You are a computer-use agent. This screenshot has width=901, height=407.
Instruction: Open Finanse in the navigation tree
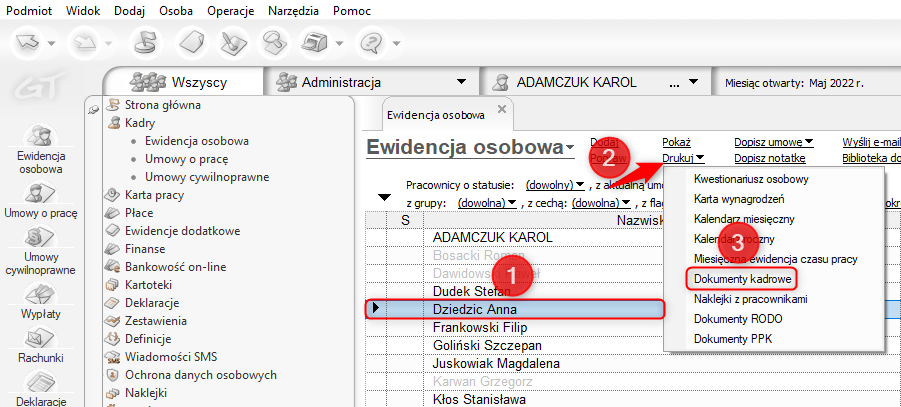pos(145,249)
